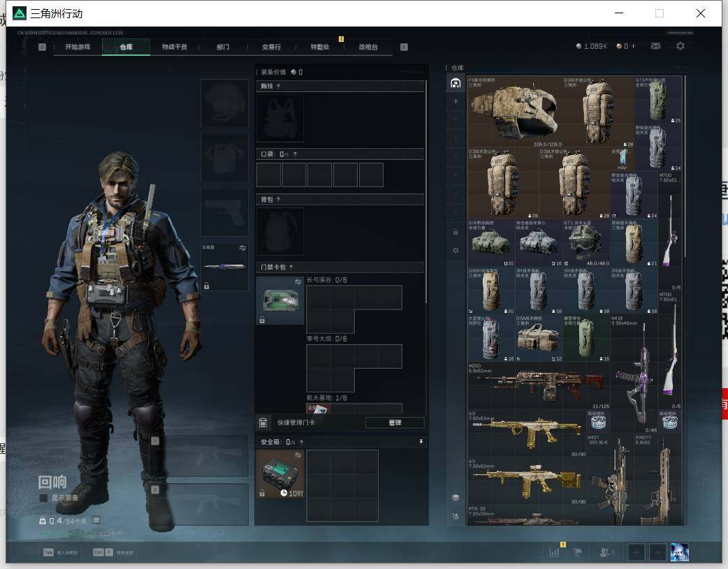The height and width of the screenshot is (569, 728).
Task: Select the PTR-32 weapon at the bottom
Action: coord(527,516)
